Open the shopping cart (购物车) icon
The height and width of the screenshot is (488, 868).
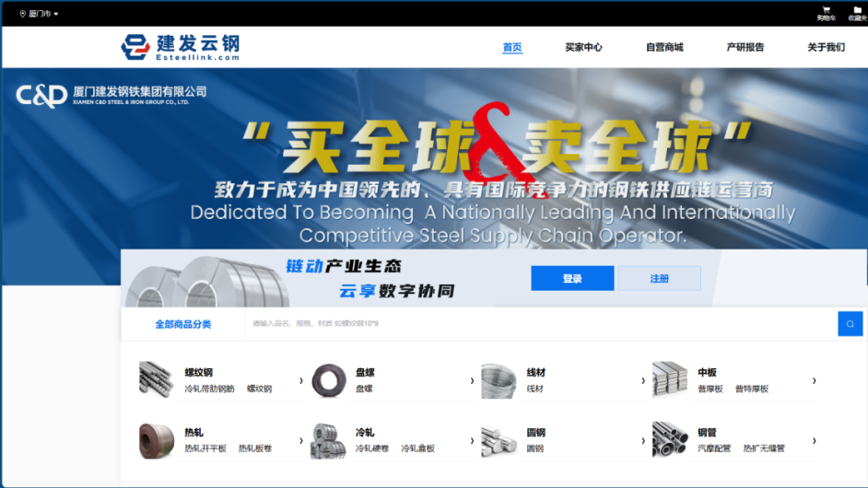[826, 11]
